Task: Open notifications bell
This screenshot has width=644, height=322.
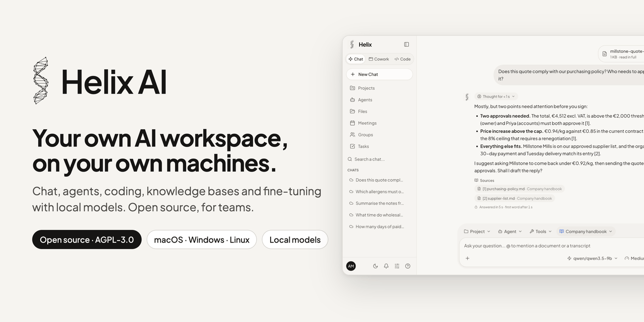Action: point(386,266)
